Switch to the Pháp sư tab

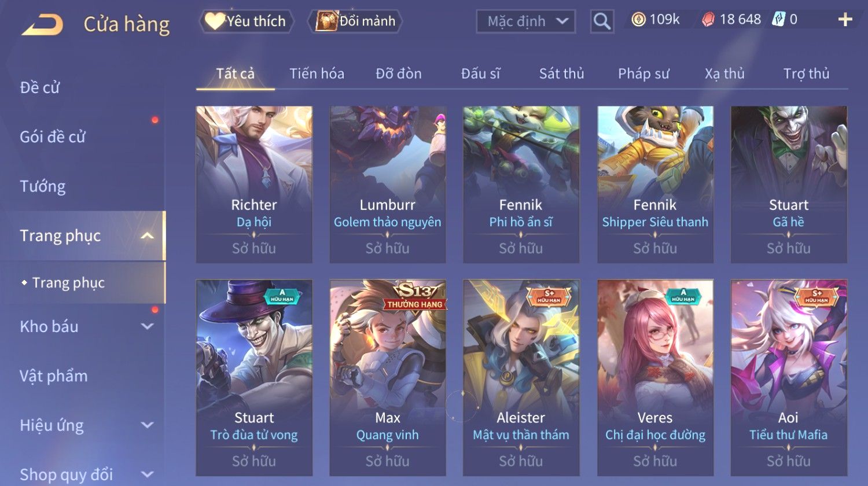[643, 74]
